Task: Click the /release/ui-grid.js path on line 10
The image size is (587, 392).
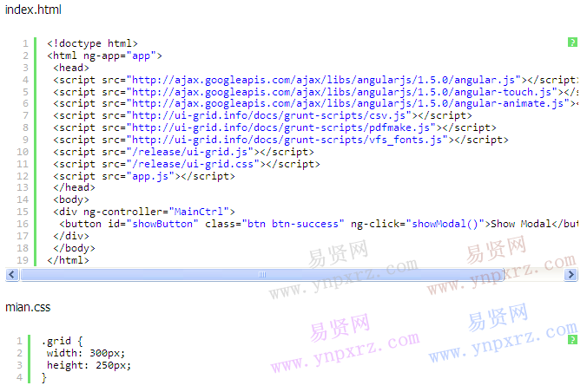Action: [190, 152]
